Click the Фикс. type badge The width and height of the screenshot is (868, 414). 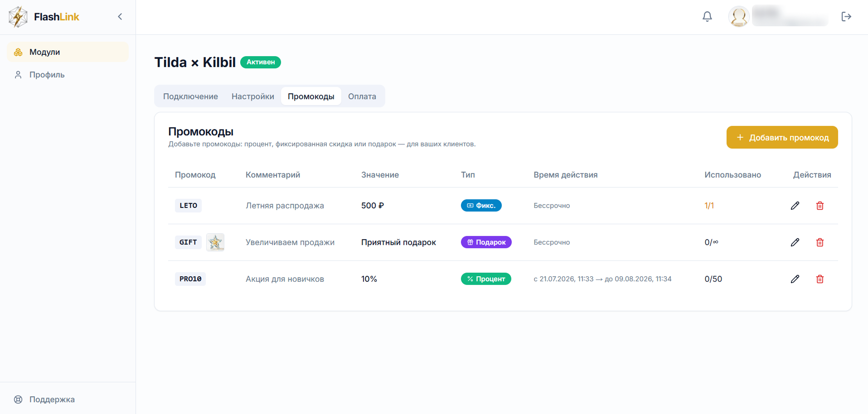coord(481,206)
